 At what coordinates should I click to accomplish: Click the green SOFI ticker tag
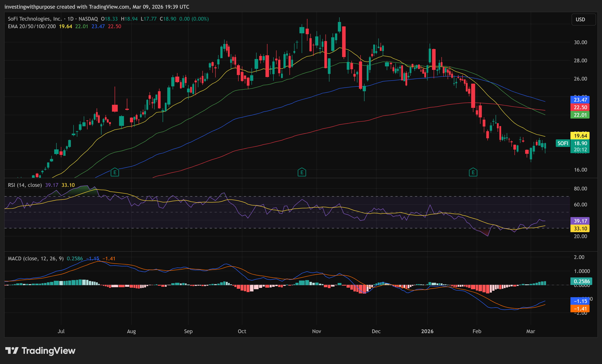562,143
